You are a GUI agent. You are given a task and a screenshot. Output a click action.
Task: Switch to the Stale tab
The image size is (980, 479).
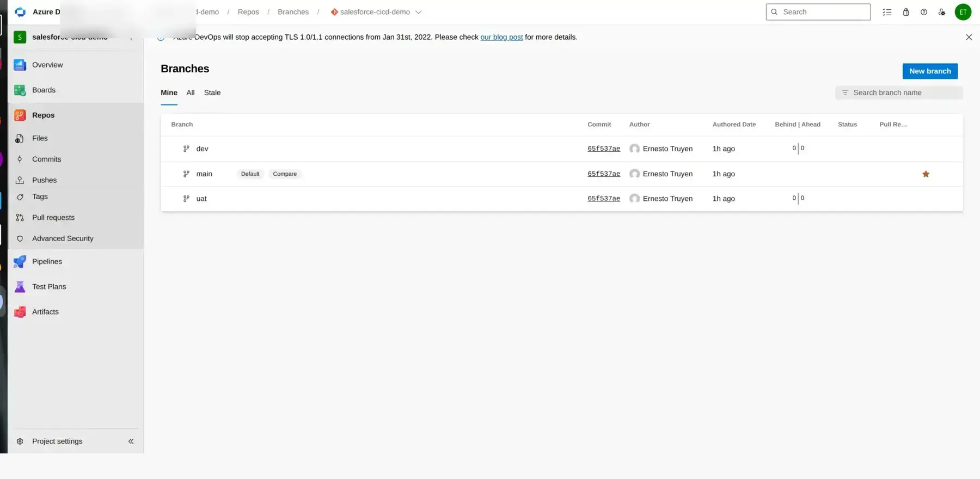click(212, 93)
